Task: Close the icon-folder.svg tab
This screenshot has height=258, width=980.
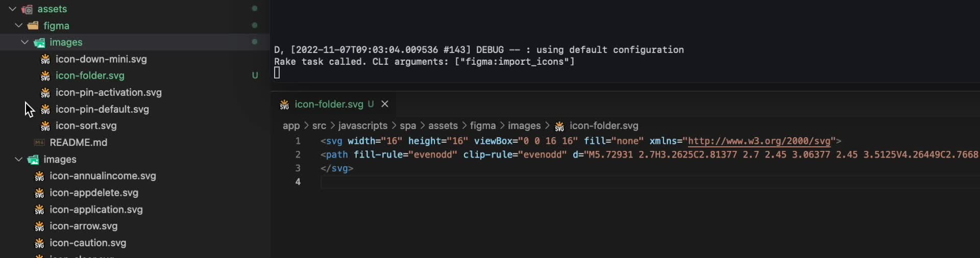Action: pos(385,104)
